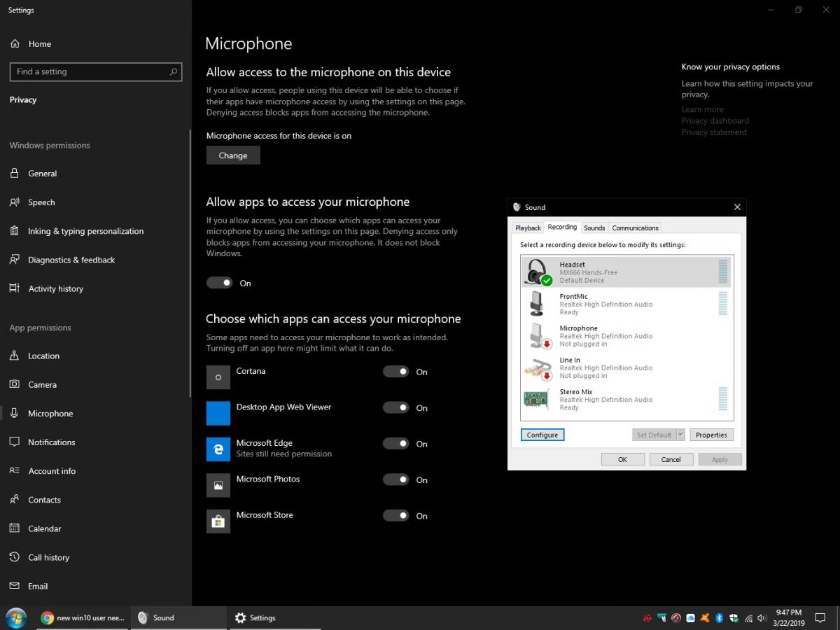Toggle Microsoft Photos microphone access

tap(395, 479)
